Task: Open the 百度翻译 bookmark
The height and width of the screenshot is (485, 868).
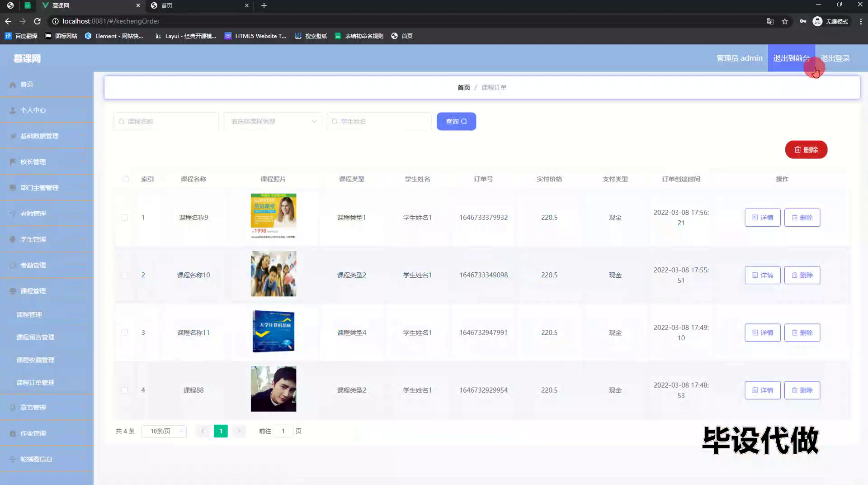Action: (x=21, y=36)
